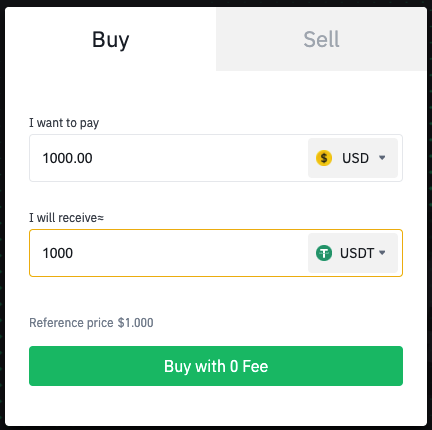Click the 1000.00 pay amount value
The image size is (432, 430).
pyautogui.click(x=67, y=158)
